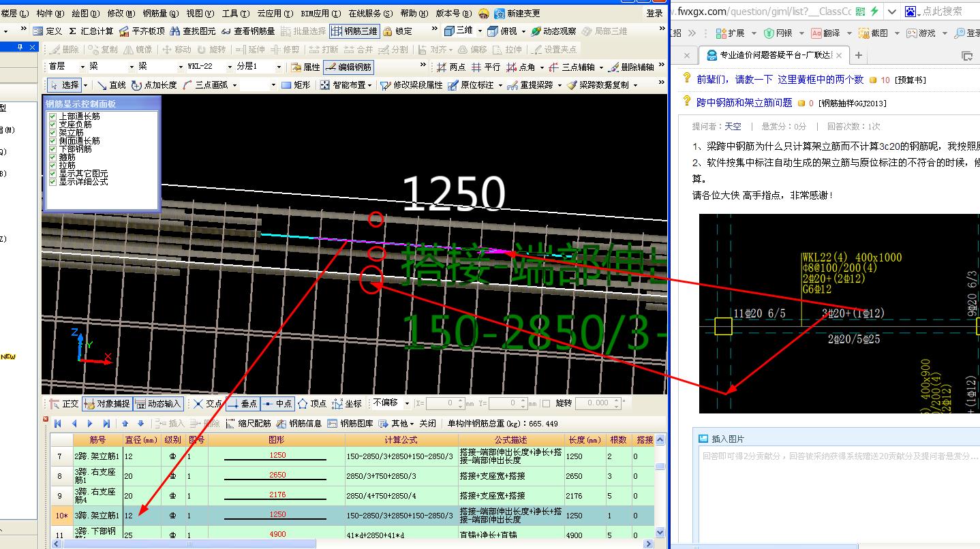Uncheck 下部钢筋 checkbox
This screenshot has width=980, height=549.
click(x=52, y=149)
